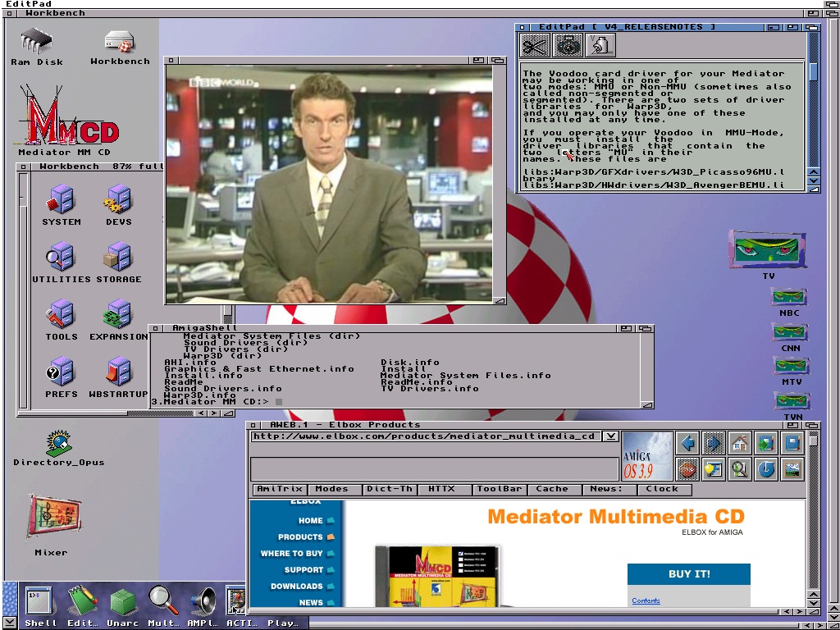
Task: Select the TVN channel icon
Action: [x=792, y=401]
